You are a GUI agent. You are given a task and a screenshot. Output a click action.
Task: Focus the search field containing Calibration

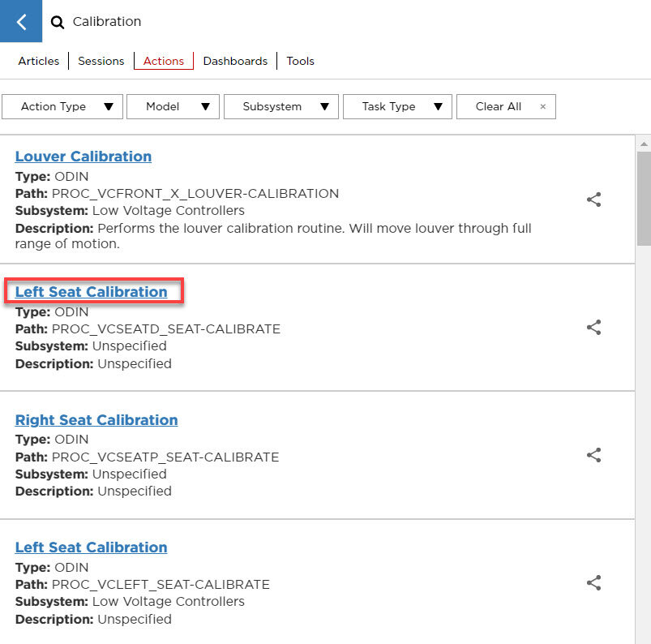(243, 22)
